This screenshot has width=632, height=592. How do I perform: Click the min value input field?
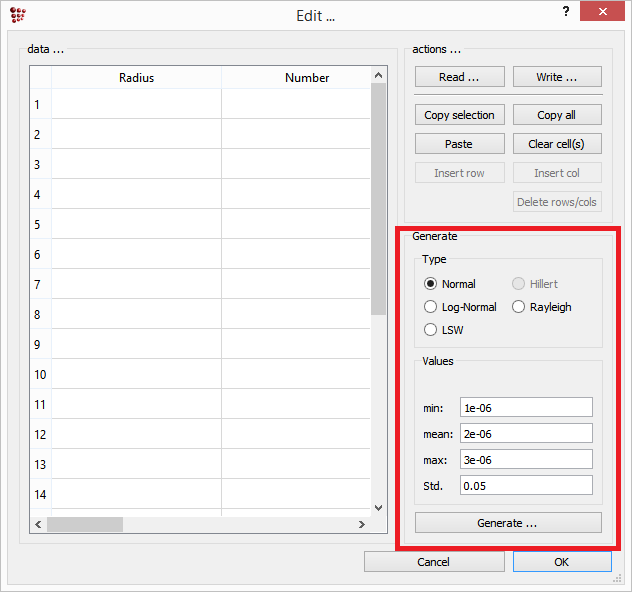coord(526,407)
